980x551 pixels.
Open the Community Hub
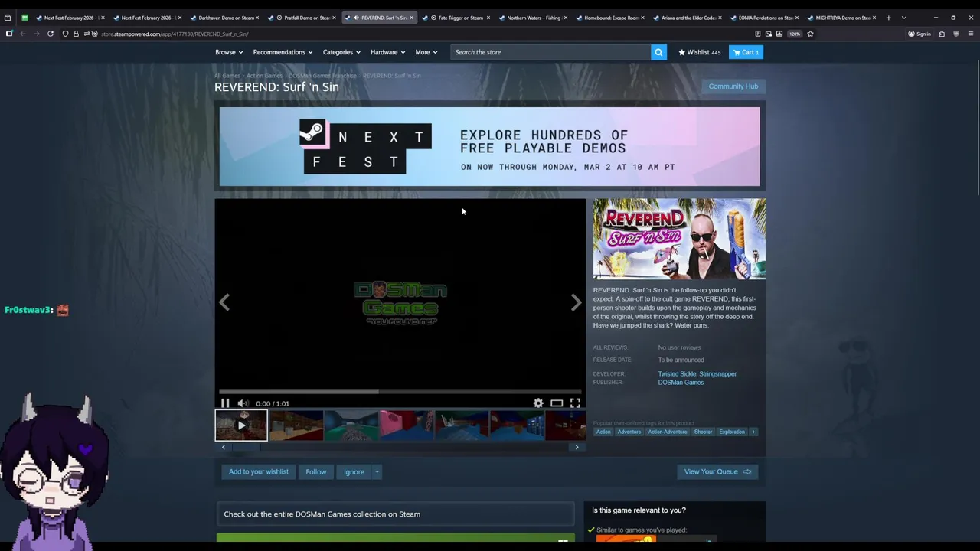point(733,86)
